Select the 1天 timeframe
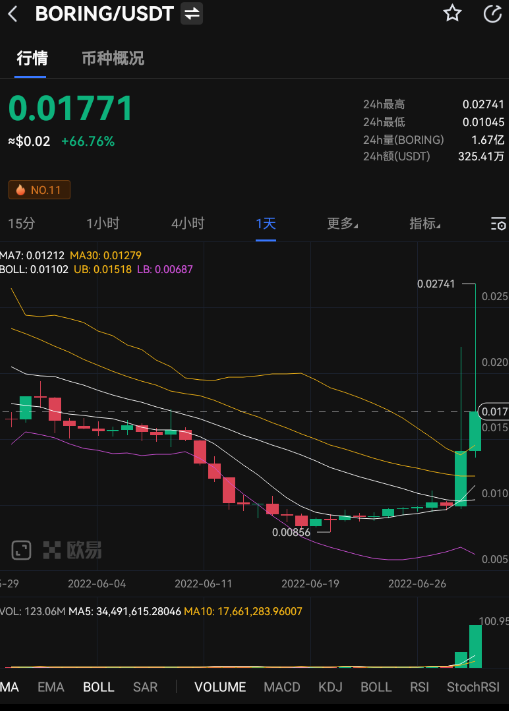This screenshot has width=509, height=711. [x=266, y=224]
